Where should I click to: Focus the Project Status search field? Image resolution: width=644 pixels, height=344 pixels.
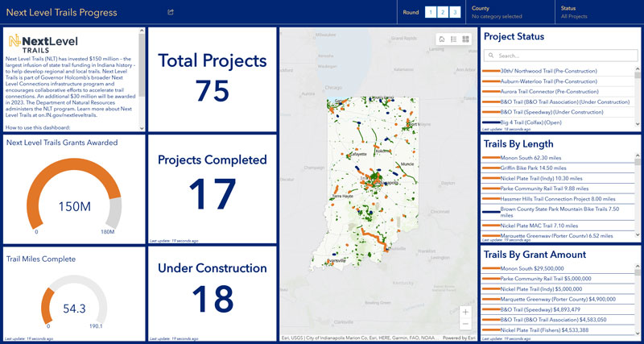pyautogui.click(x=563, y=56)
